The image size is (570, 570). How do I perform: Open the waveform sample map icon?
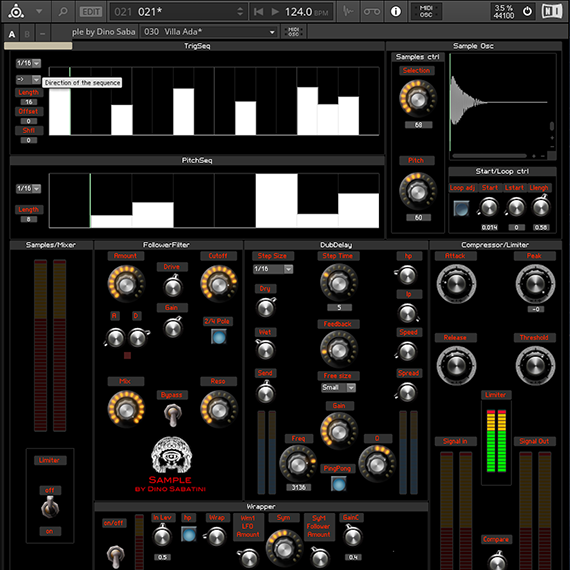click(x=348, y=12)
